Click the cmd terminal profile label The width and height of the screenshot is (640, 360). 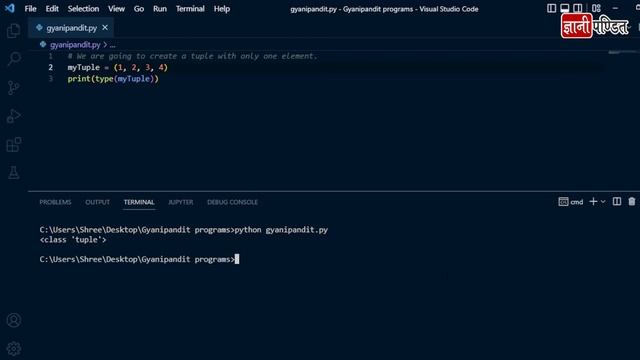[x=571, y=202]
